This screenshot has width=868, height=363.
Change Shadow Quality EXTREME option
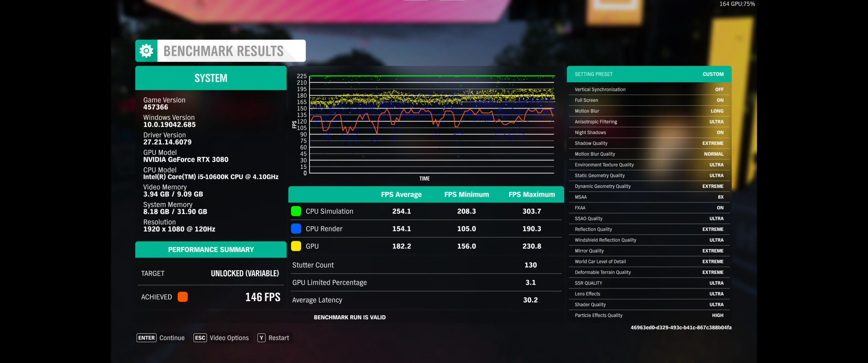pyautogui.click(x=649, y=143)
